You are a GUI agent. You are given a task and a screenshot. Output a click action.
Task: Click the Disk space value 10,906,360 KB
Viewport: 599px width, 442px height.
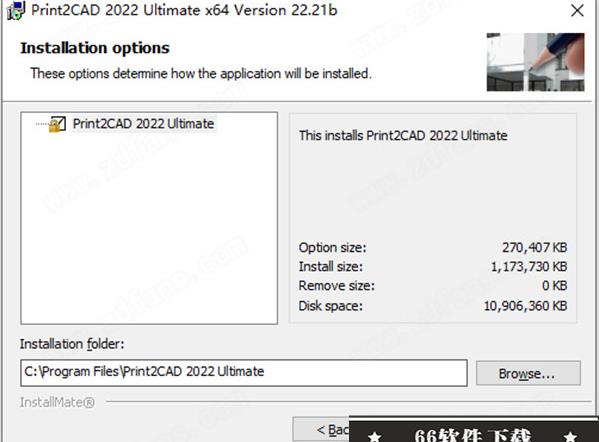click(526, 306)
